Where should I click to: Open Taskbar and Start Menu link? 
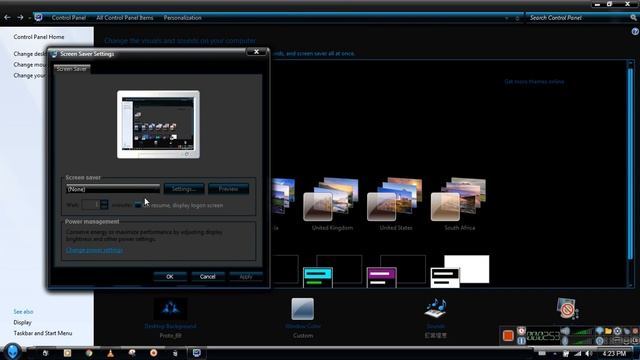point(43,333)
